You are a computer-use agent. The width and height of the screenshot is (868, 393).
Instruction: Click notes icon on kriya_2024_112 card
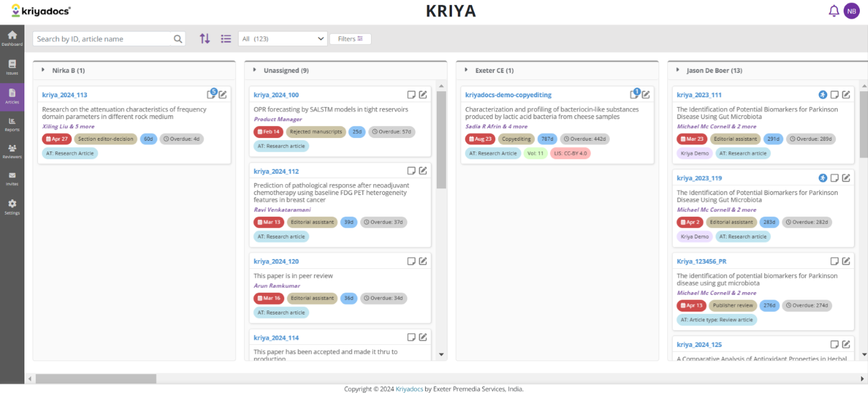[x=411, y=170]
